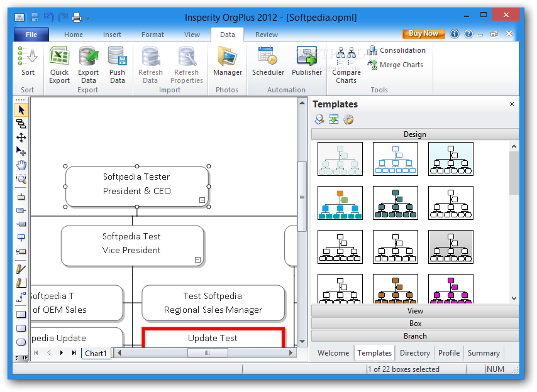Select the rectangle shape tool
Image resolution: width=537 pixels, height=392 pixels.
pos(21,314)
